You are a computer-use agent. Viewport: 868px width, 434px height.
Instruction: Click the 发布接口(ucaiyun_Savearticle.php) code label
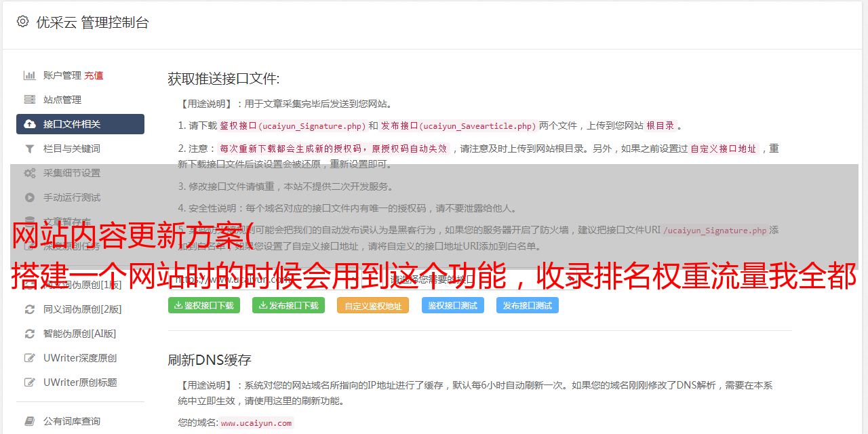pos(458,125)
